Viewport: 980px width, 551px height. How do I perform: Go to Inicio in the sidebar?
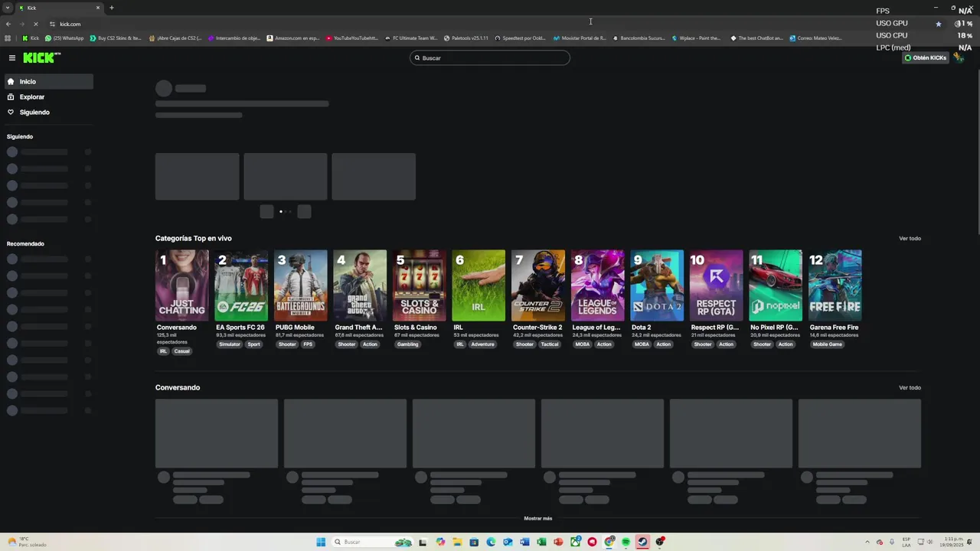coord(47,81)
